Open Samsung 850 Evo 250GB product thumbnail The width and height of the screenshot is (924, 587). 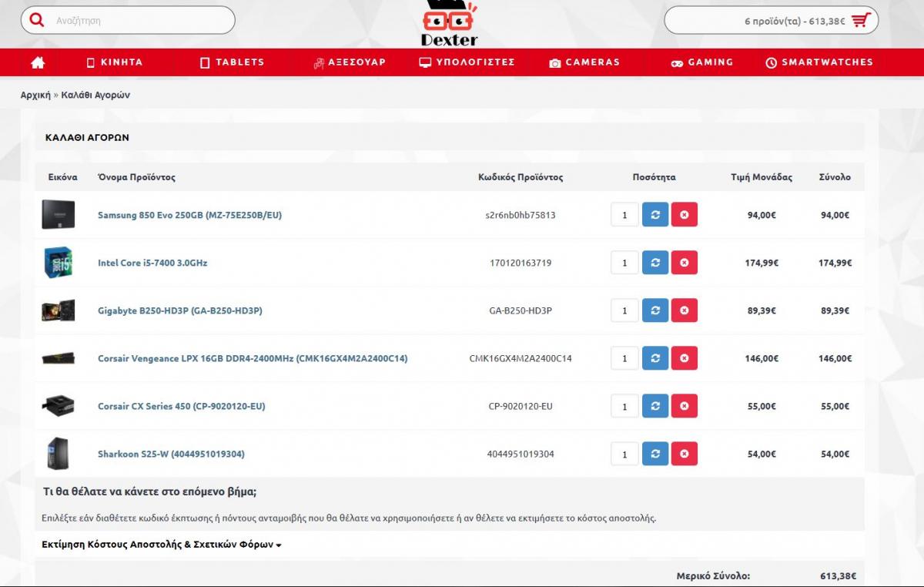pos(59,215)
